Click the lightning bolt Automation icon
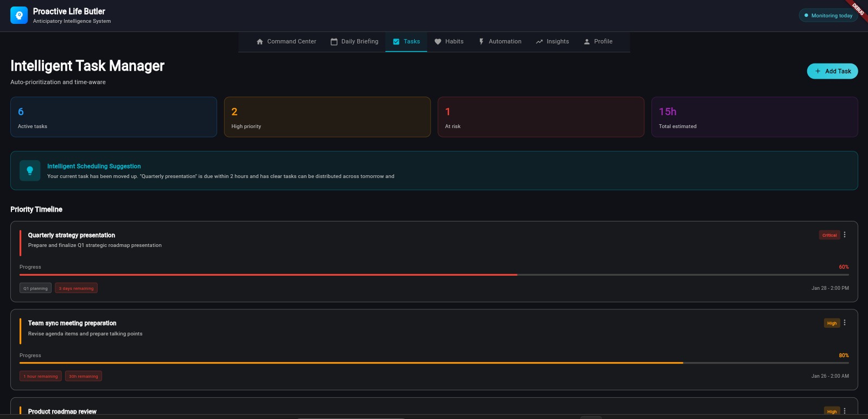The height and width of the screenshot is (419, 868). coord(481,42)
